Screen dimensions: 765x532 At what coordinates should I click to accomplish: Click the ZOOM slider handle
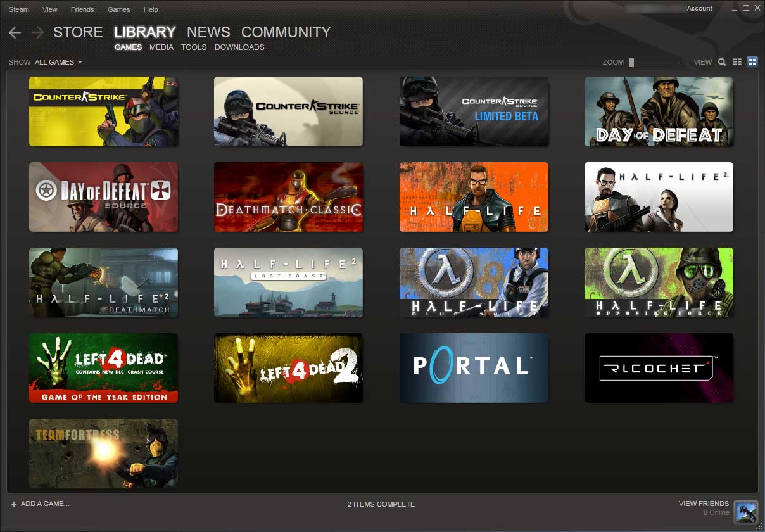631,62
